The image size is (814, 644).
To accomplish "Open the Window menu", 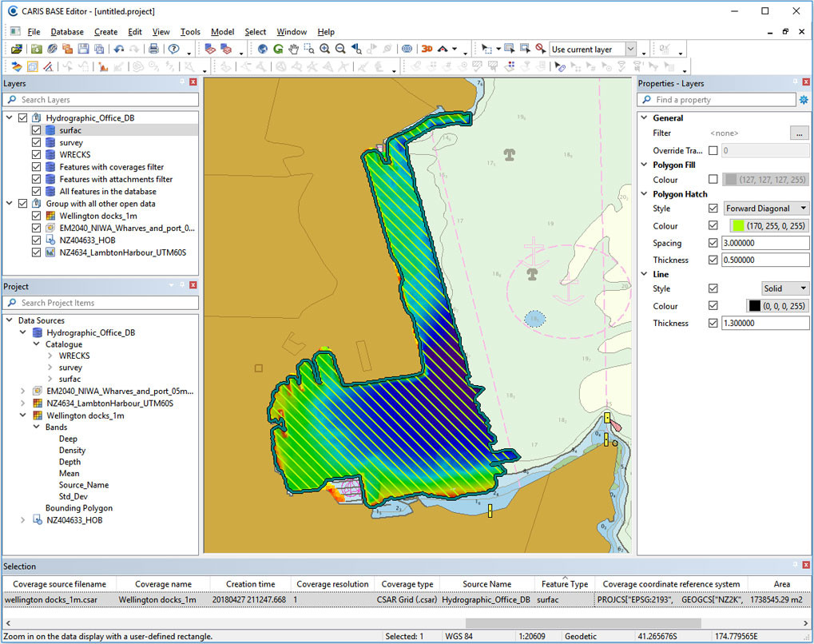I will (292, 32).
